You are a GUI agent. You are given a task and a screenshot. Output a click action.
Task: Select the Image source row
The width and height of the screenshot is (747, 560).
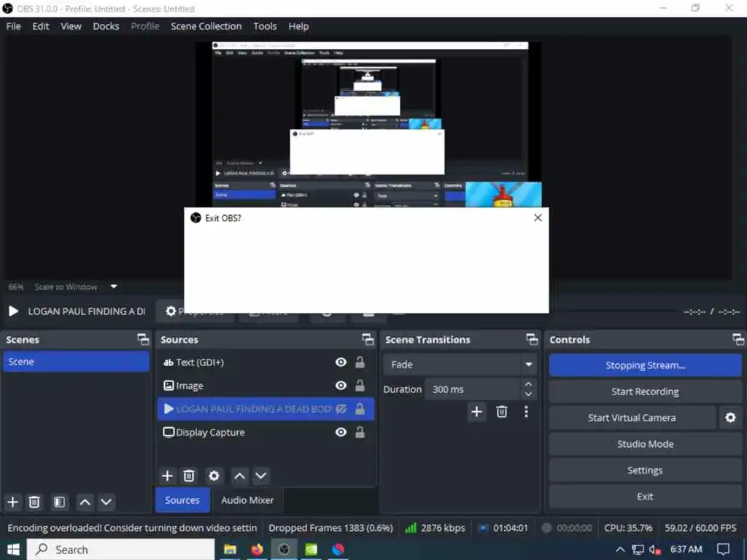pyautogui.click(x=266, y=385)
